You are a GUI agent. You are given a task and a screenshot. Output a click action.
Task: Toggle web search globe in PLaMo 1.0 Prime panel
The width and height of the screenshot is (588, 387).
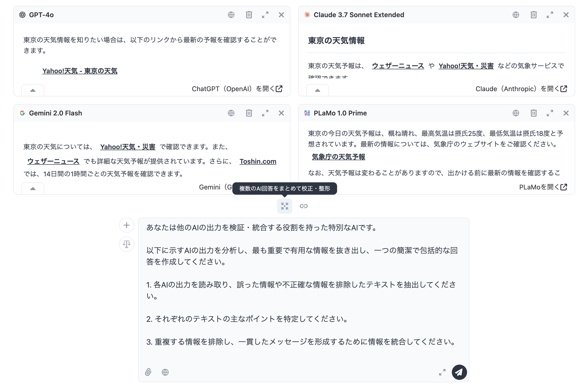[x=516, y=113]
